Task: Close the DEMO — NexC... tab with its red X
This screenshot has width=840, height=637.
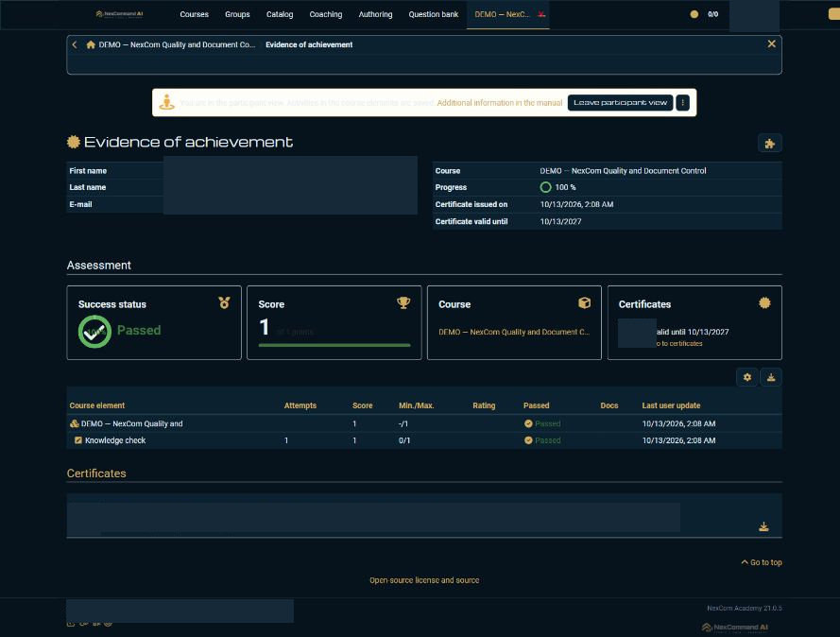Action: (541, 14)
